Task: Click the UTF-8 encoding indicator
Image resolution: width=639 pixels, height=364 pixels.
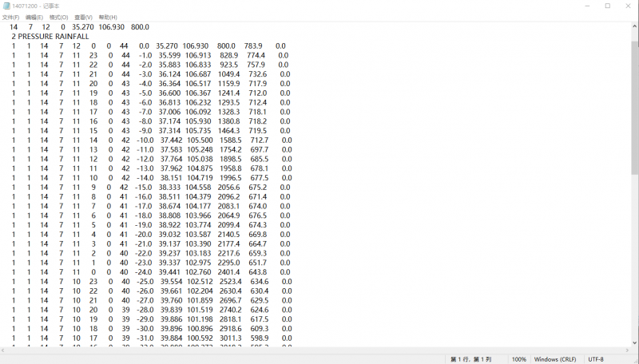Action: coord(596,359)
